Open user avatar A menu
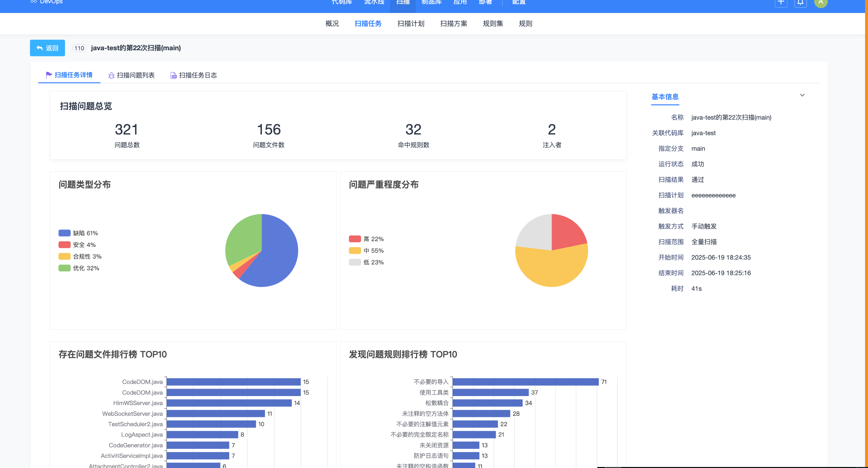This screenshot has width=868, height=468. [820, 3]
